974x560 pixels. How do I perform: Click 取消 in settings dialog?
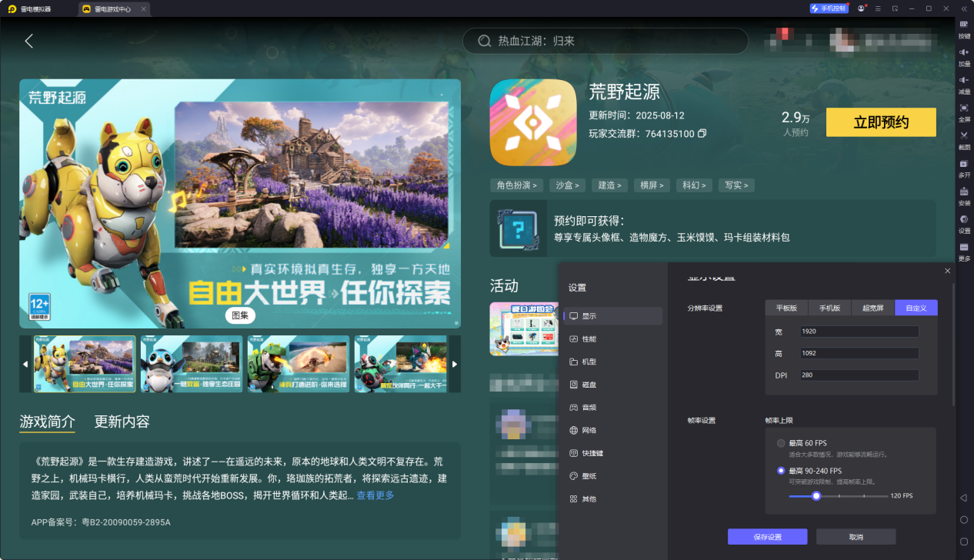point(856,537)
